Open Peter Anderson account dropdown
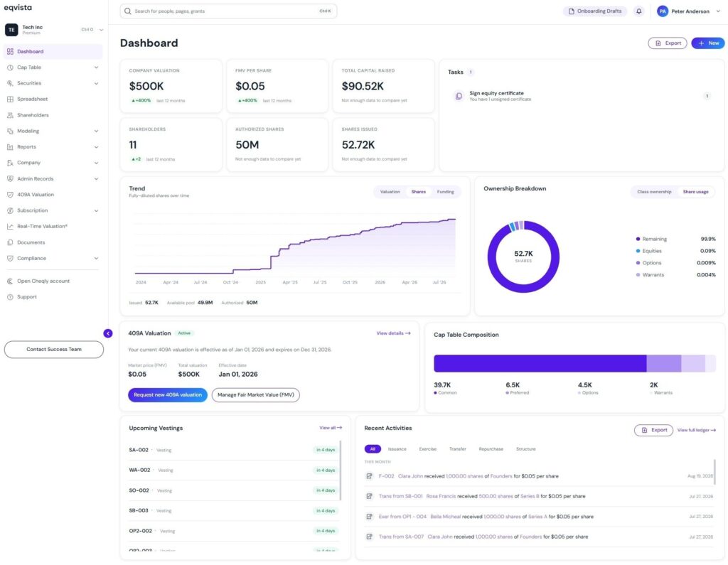728x565 pixels. pyautogui.click(x=718, y=11)
